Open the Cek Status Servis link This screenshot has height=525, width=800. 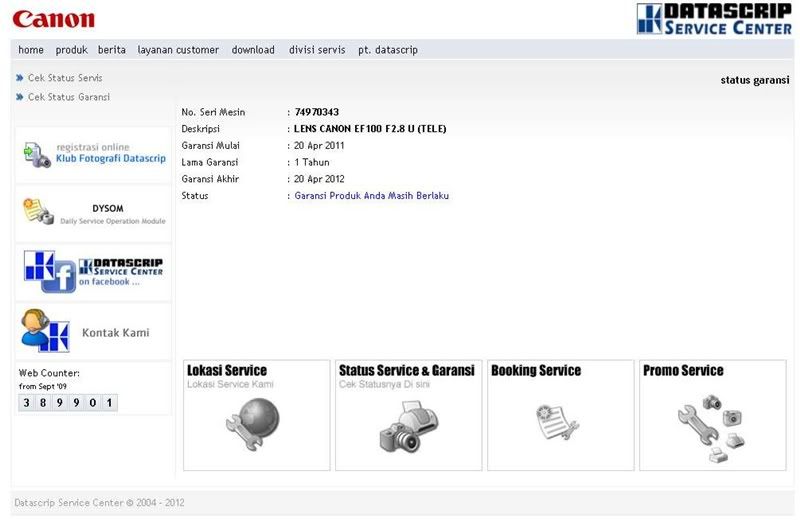[65, 78]
